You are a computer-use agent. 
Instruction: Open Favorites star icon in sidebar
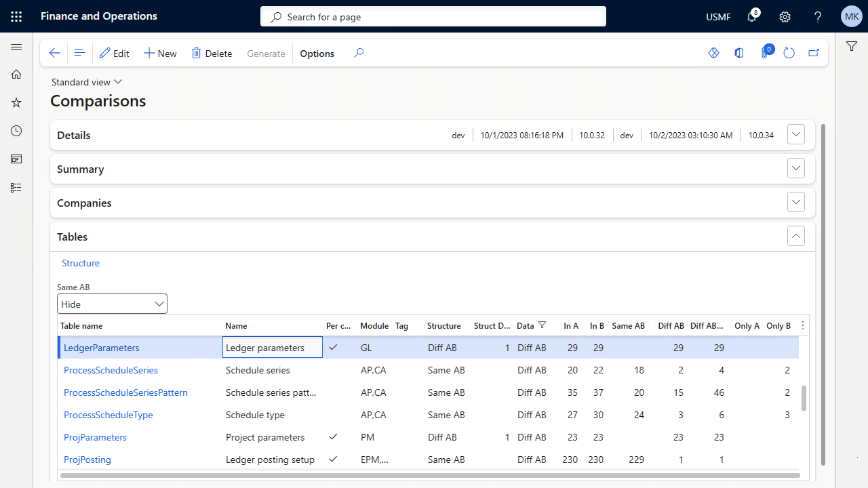click(16, 102)
